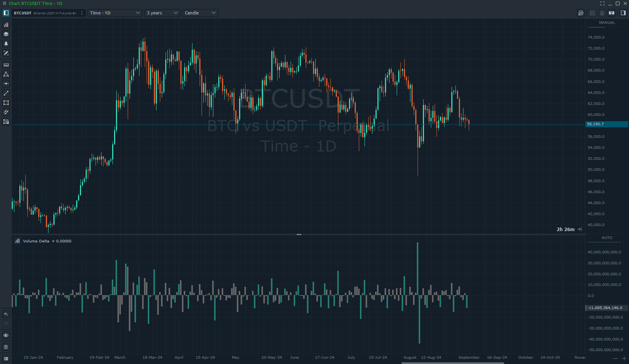Toggle left sidebar panel button

(6, 13)
